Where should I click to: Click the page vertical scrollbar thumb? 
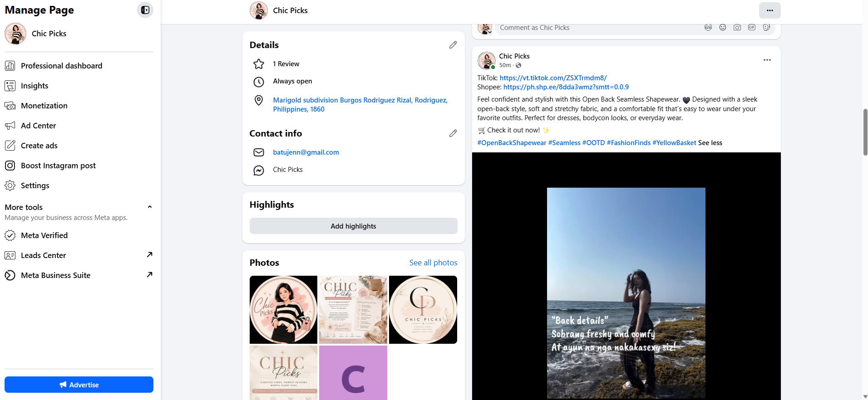click(x=865, y=132)
